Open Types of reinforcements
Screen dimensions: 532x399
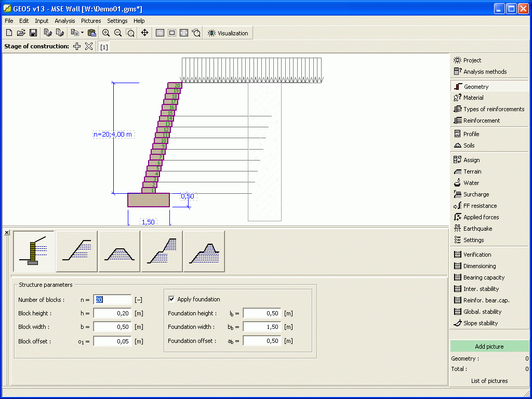point(488,109)
